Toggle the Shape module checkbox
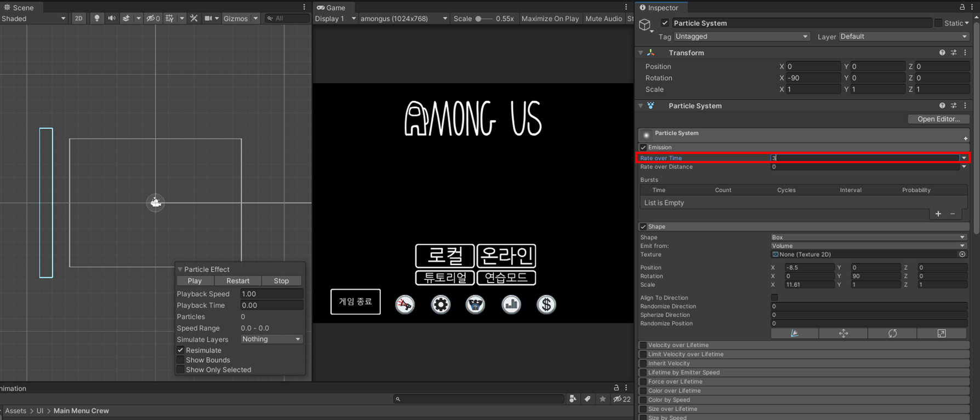This screenshot has height=420, width=980. [643, 227]
